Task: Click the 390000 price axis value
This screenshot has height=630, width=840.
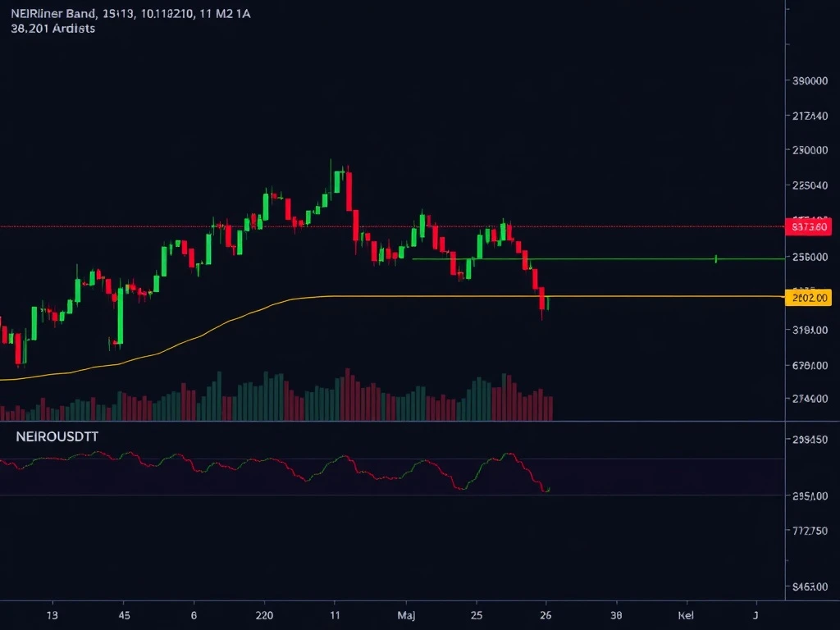Action: [x=810, y=80]
